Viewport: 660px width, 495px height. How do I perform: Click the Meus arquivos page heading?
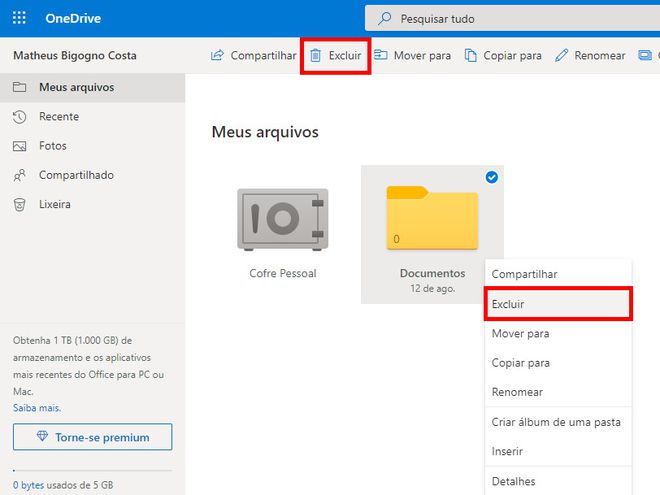265,132
